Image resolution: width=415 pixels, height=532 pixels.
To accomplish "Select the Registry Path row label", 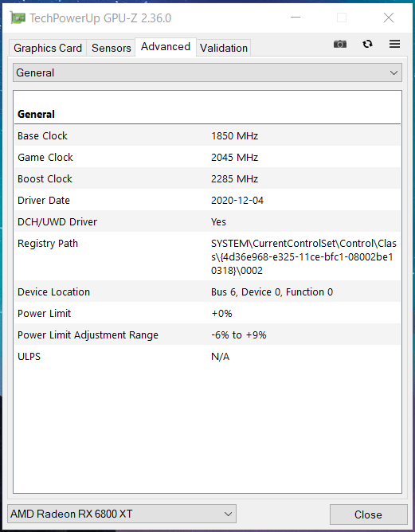I will [48, 244].
